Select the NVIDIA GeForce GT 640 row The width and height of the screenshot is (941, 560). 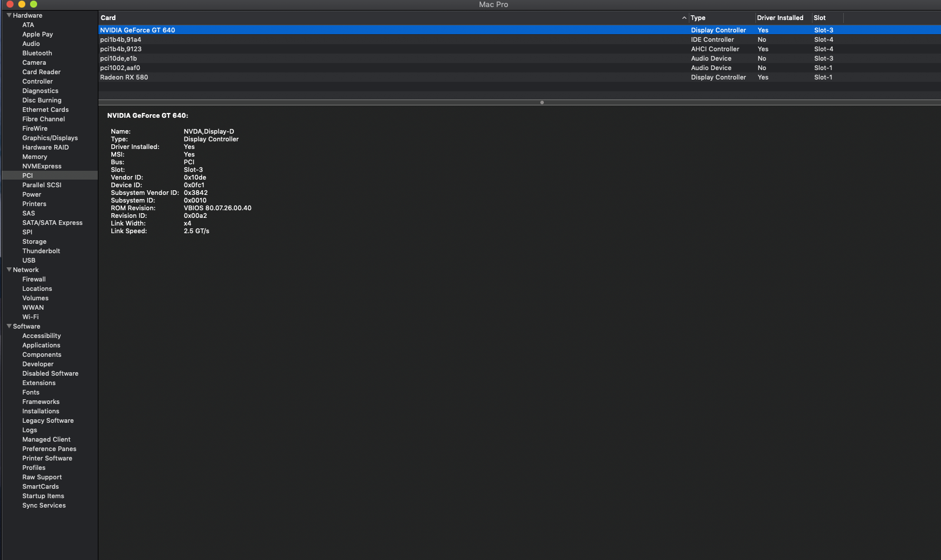tap(520, 30)
